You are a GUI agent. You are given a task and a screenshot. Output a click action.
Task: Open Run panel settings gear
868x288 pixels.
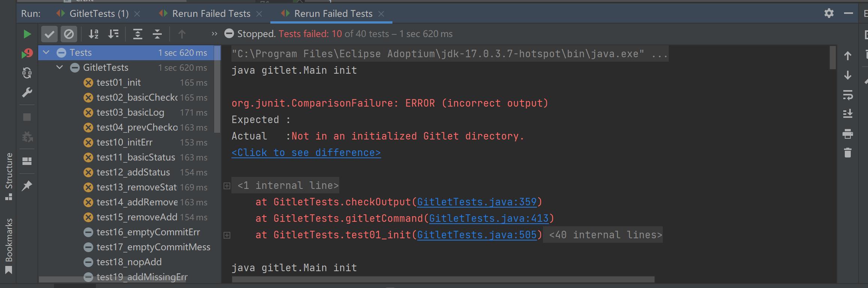pyautogui.click(x=829, y=13)
